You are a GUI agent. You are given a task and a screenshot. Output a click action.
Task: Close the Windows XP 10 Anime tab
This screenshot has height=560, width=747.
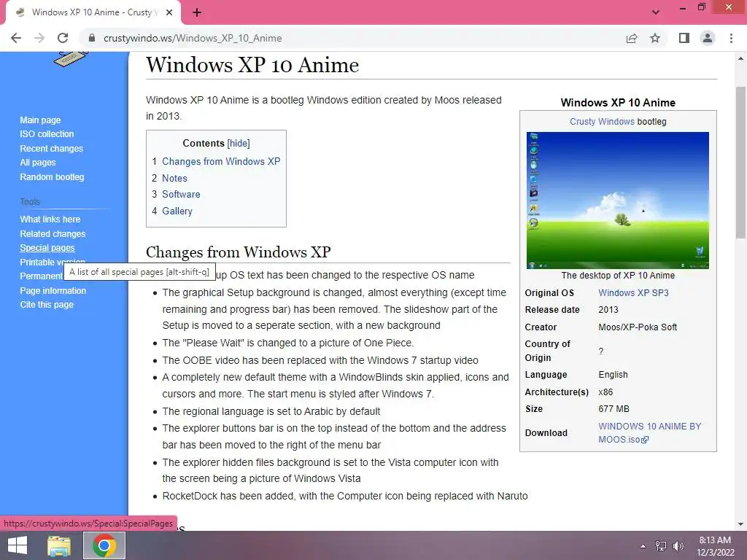point(169,12)
